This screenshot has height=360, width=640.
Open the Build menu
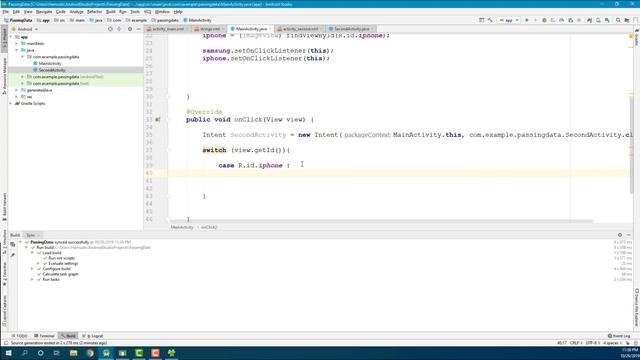[111, 12]
